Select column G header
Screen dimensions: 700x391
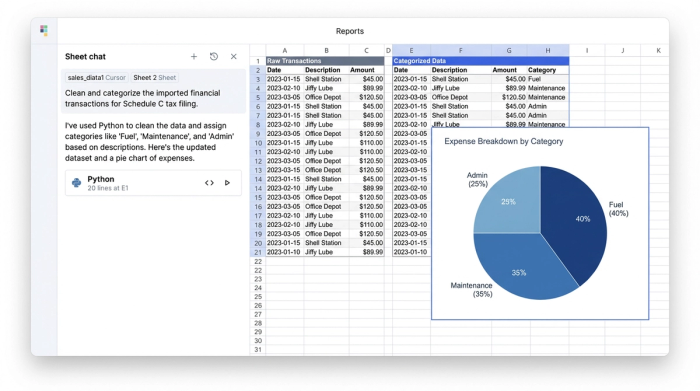pyautogui.click(x=508, y=50)
